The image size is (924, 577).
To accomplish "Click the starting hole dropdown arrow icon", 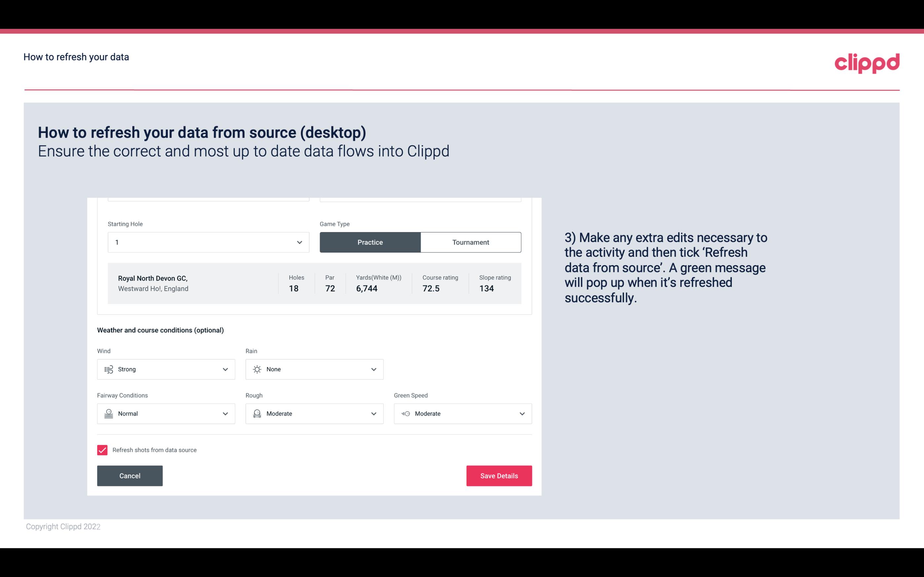I will click(x=299, y=242).
